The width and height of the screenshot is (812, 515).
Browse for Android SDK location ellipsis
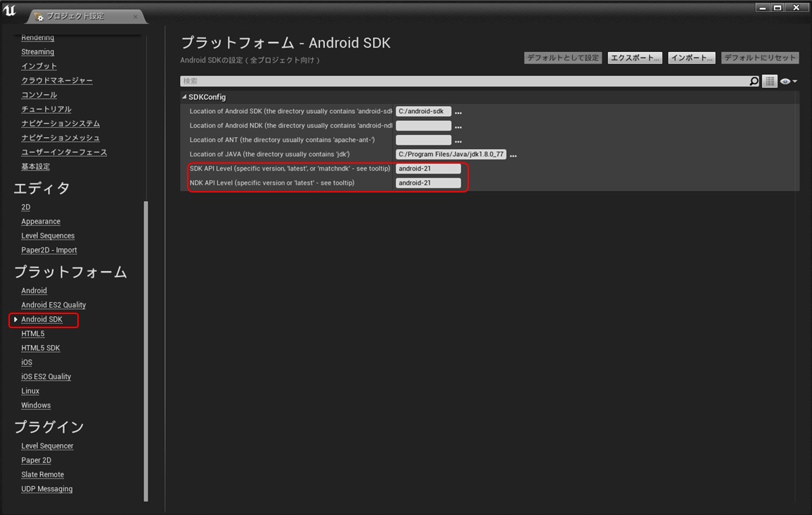[x=458, y=112]
